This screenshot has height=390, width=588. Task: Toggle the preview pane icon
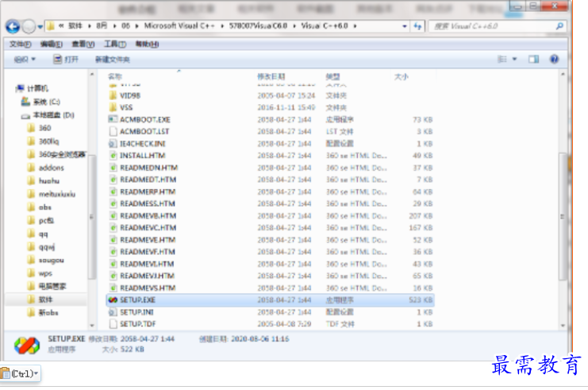coord(533,60)
